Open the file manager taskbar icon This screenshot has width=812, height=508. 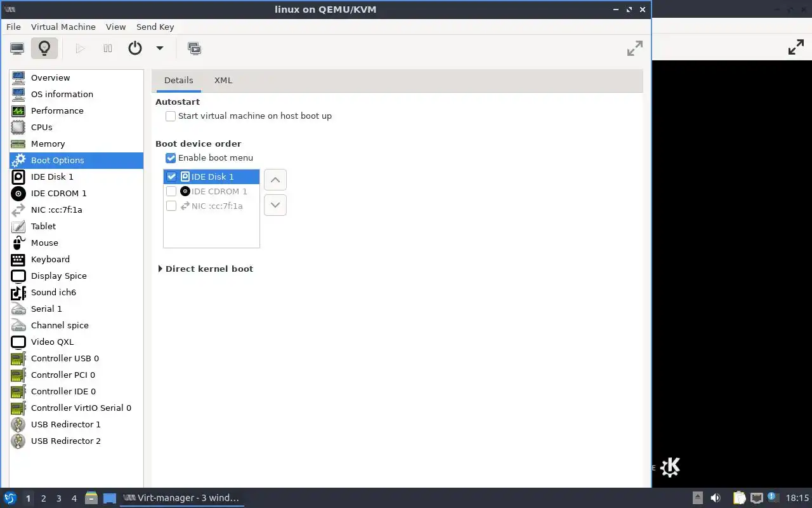(91, 498)
